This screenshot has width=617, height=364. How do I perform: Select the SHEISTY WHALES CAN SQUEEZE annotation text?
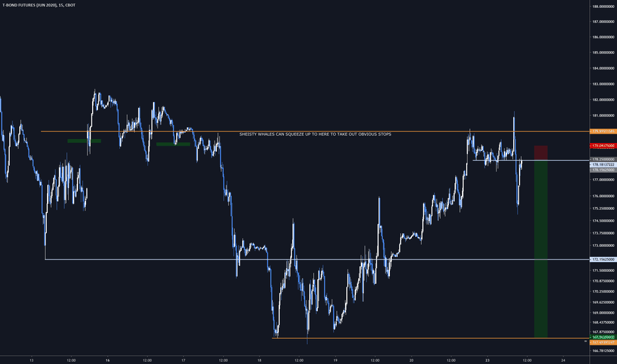[x=315, y=134]
